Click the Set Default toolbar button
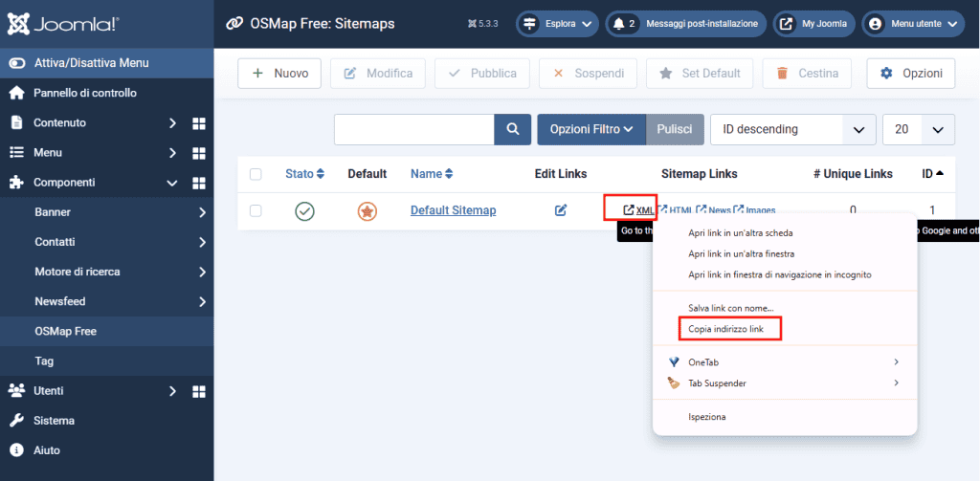Screen dimensions: 980x481 click(x=700, y=74)
